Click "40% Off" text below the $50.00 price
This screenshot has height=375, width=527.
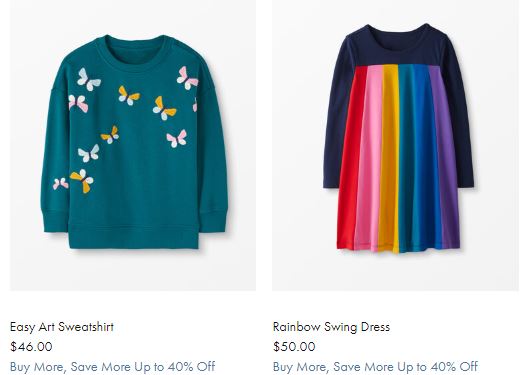tap(454, 367)
